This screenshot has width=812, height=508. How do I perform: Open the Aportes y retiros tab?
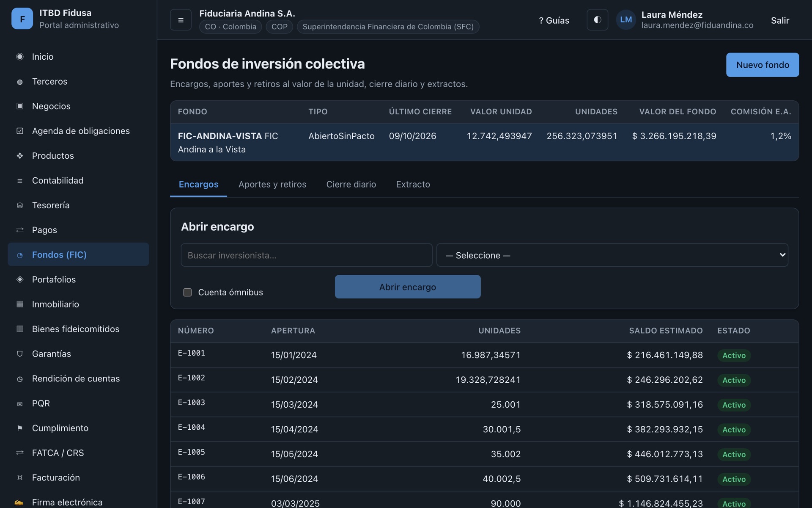click(272, 185)
